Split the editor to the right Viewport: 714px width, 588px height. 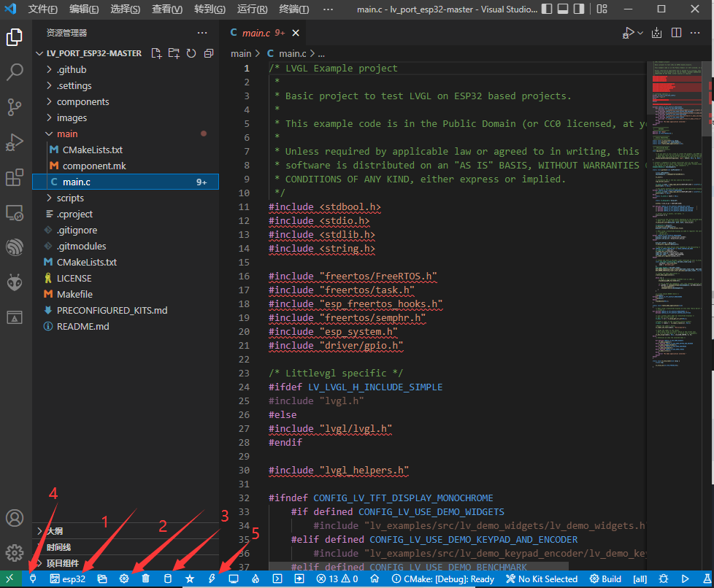(676, 33)
